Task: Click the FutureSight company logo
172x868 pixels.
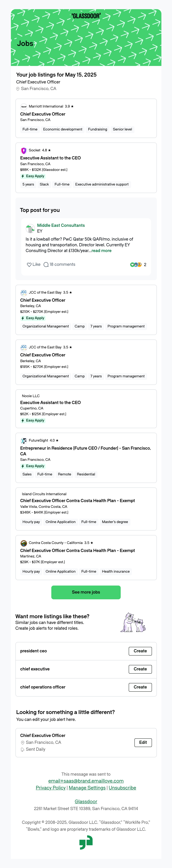Action: point(24,441)
